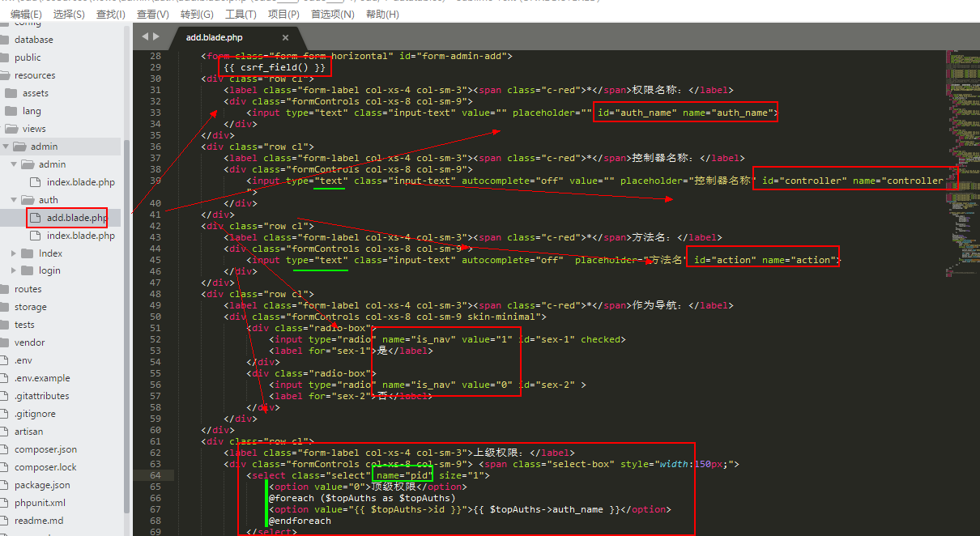Expand the login folder arrow

tap(14, 271)
